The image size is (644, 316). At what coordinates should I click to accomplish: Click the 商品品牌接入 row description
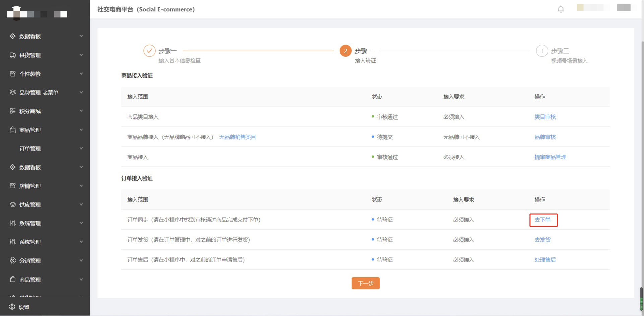pyautogui.click(x=170, y=137)
